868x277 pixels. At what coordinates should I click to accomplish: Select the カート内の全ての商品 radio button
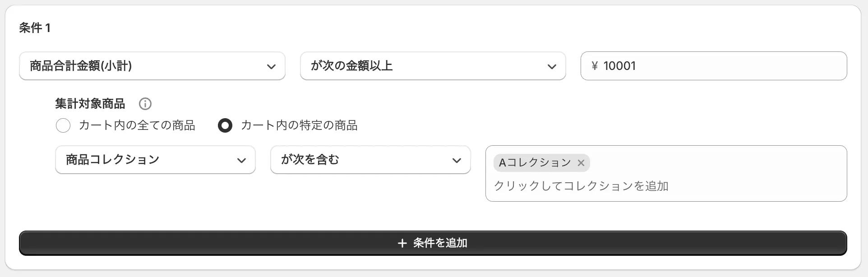coord(63,126)
